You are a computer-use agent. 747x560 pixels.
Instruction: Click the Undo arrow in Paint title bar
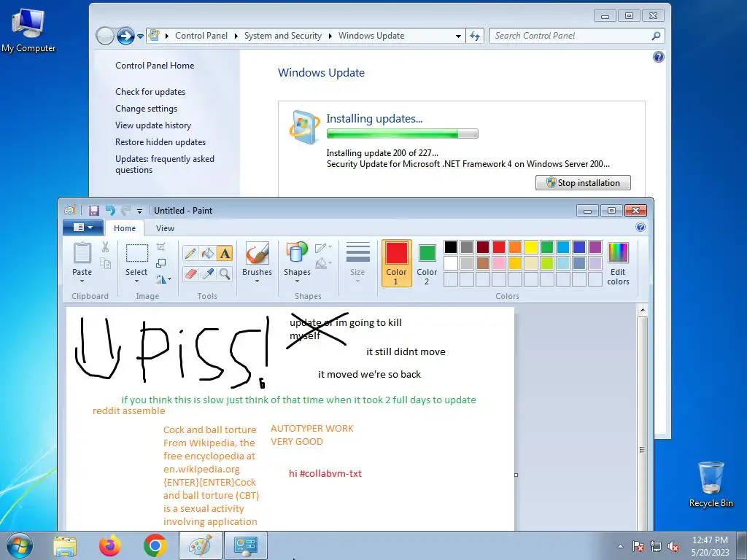click(x=110, y=211)
